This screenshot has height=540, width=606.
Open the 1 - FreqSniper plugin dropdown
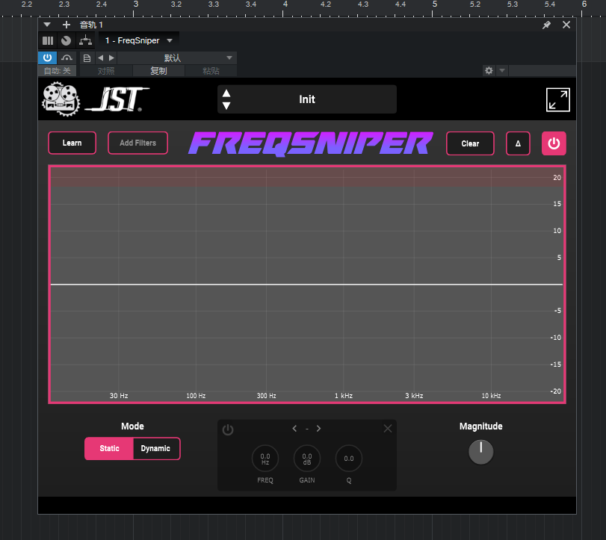tap(139, 40)
